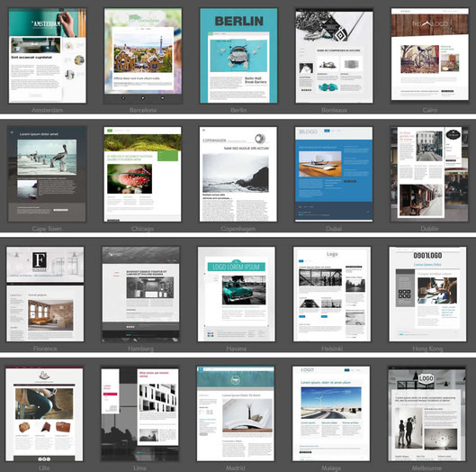Screen dimensions: 476x472
Task: Select the Helsinki template thumbnail
Action: click(x=332, y=294)
